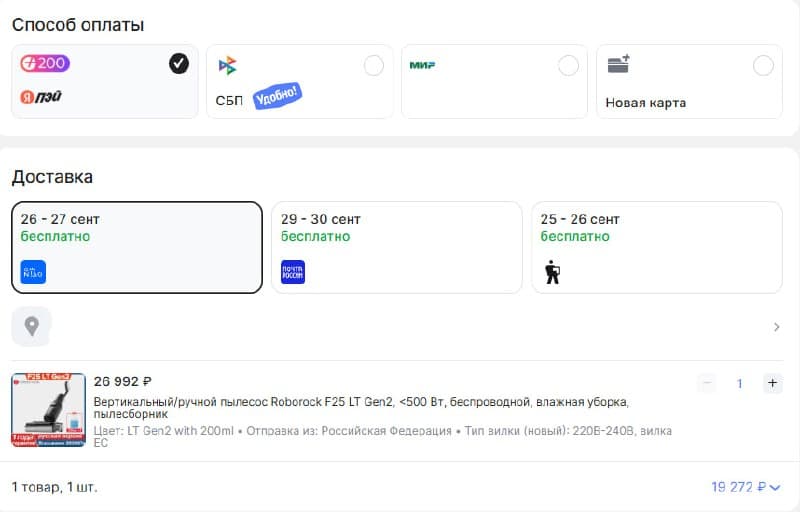Click the add new card icon

[x=618, y=64]
